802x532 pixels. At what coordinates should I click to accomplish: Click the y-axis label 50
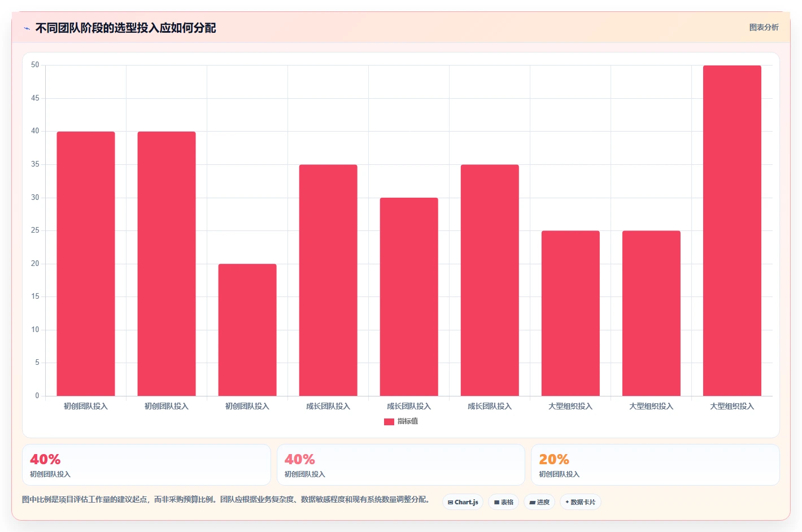pyautogui.click(x=35, y=65)
